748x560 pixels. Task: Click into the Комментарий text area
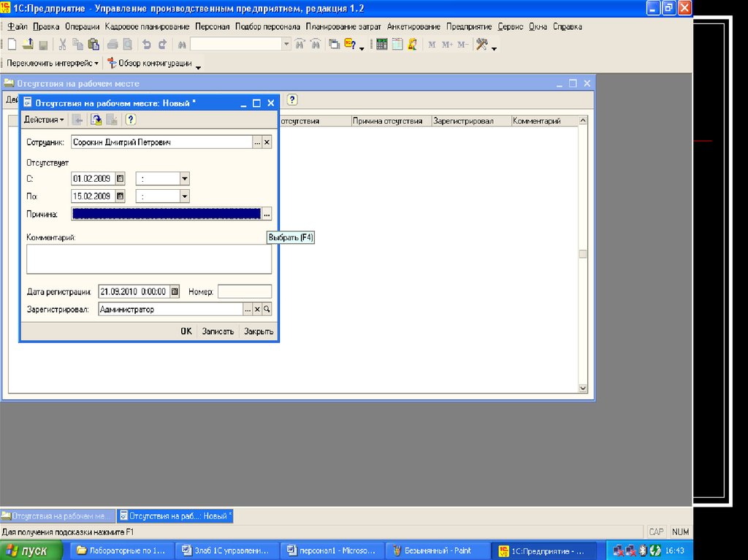pos(148,259)
